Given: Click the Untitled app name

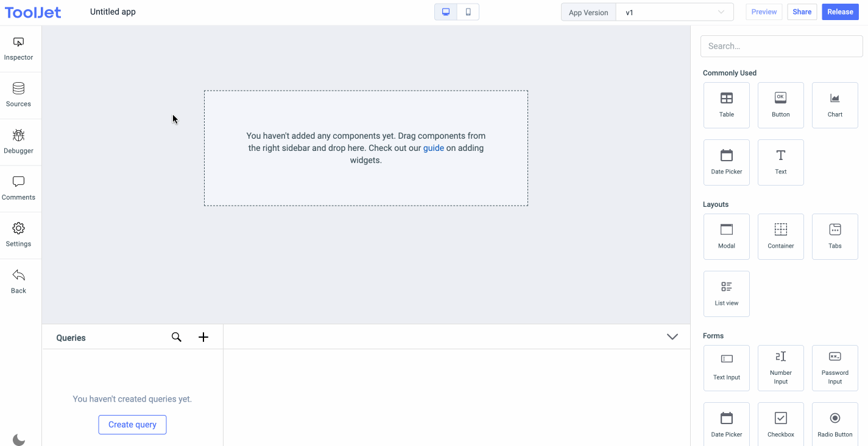Looking at the screenshot, I should coord(113,12).
